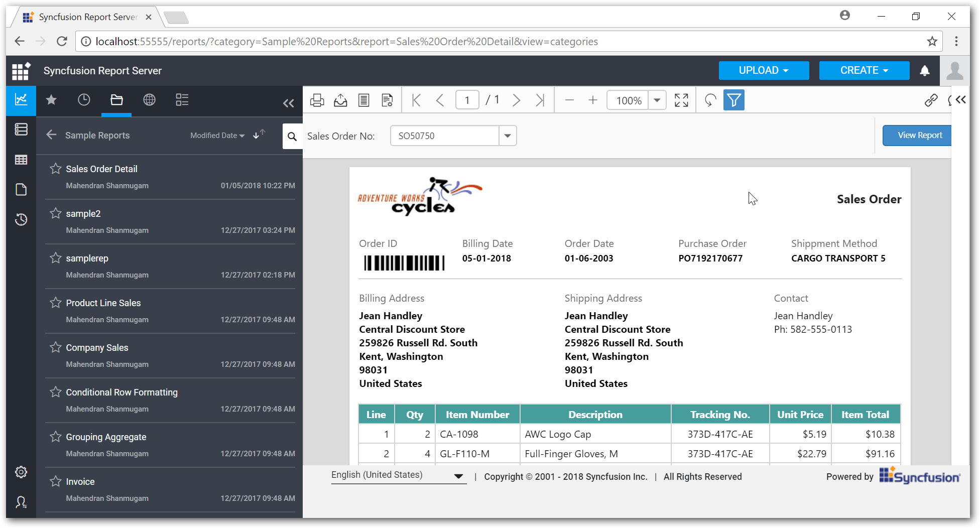
Task: Open the Sales Order No dropdown arrow
Action: [508, 136]
